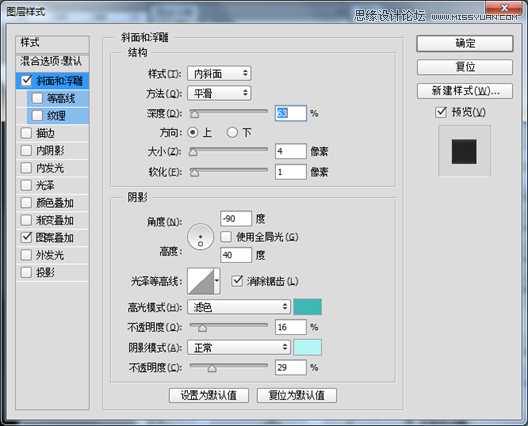Image resolution: width=528 pixels, height=426 pixels.
Task: Toggle 使用全局光 checkbox
Action: coord(226,237)
